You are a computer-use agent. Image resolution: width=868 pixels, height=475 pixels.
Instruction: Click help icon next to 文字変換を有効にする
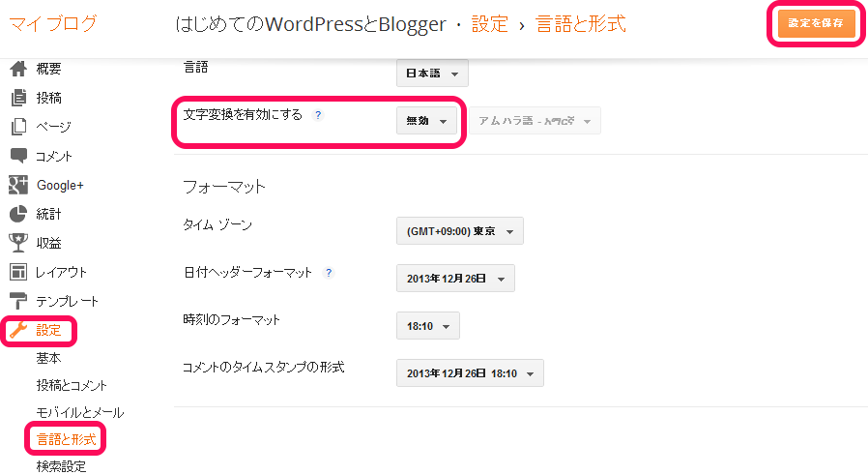[x=318, y=115]
